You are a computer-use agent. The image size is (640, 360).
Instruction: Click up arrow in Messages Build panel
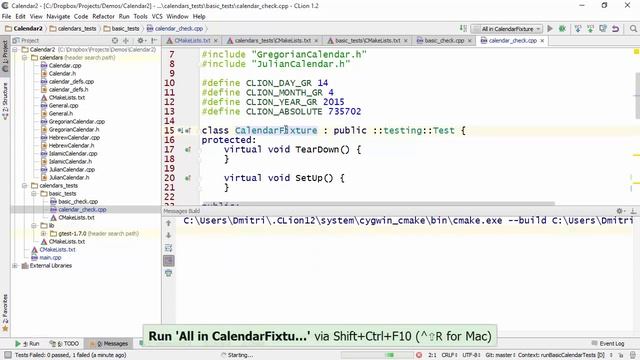click(x=169, y=223)
